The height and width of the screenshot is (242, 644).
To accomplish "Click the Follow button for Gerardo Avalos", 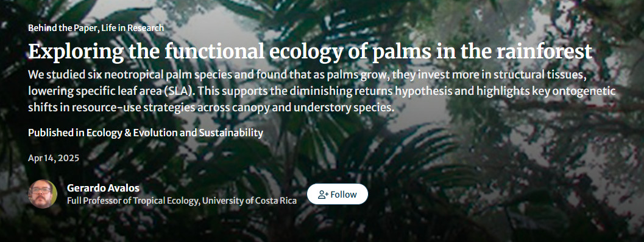I will [x=337, y=194].
